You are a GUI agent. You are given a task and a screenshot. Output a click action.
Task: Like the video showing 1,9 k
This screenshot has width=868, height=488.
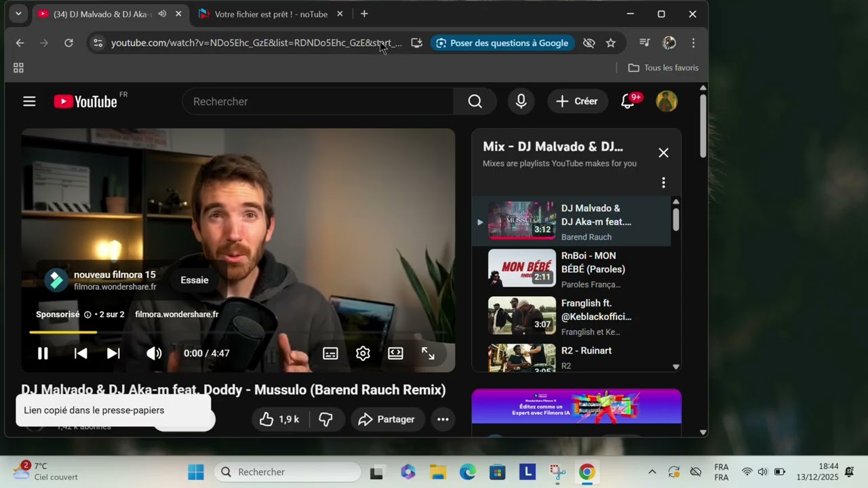[281, 420]
